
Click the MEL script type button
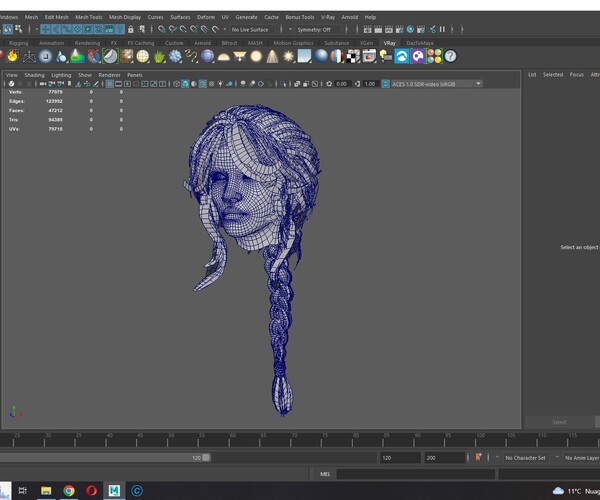325,474
